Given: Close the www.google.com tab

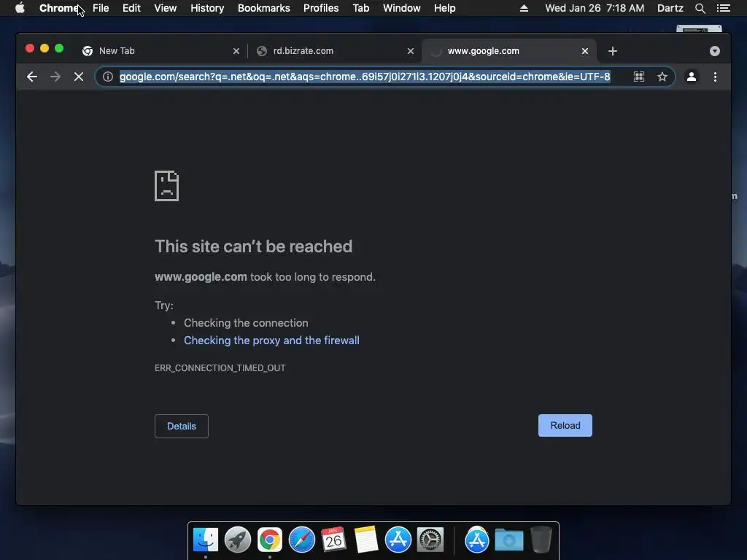Looking at the screenshot, I should coord(585,51).
